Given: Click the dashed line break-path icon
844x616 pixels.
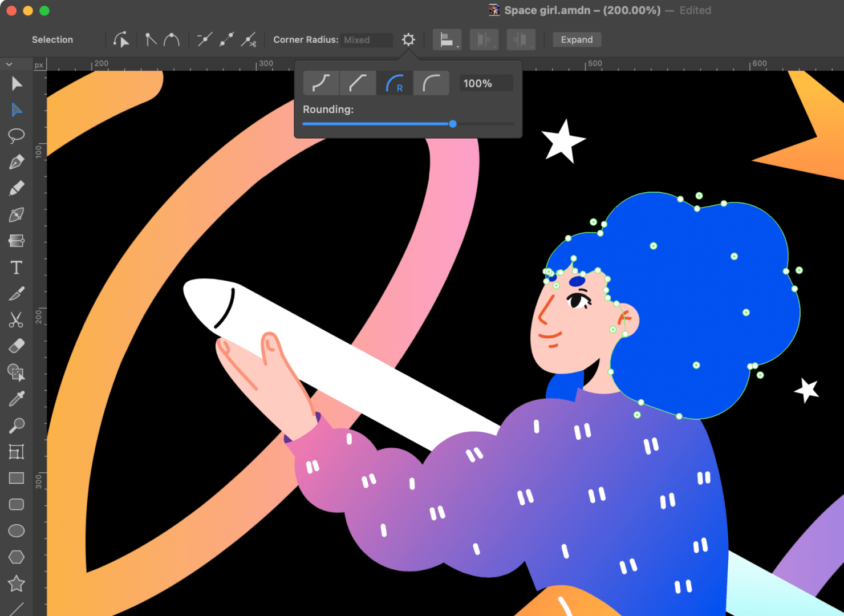Looking at the screenshot, I should pos(226,39).
